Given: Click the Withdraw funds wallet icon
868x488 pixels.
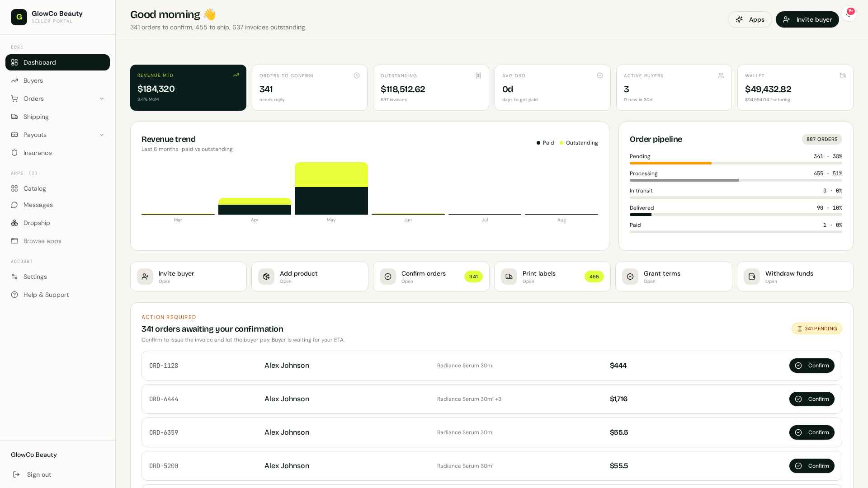Looking at the screenshot, I should tap(752, 277).
